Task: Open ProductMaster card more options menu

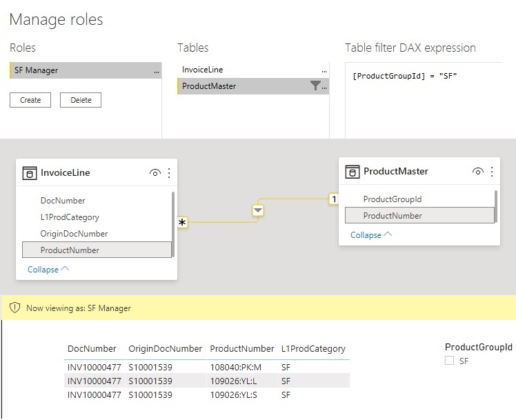Action: (x=492, y=171)
